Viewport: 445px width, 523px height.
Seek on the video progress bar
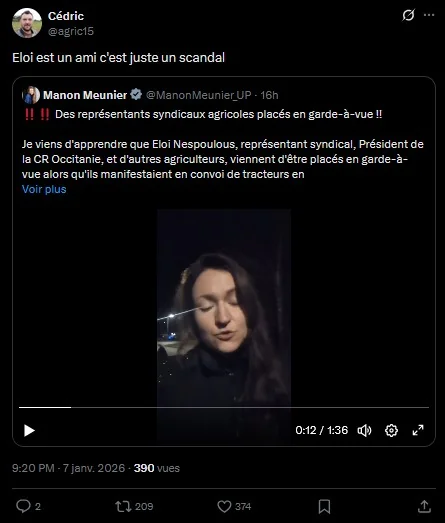pos(224,407)
